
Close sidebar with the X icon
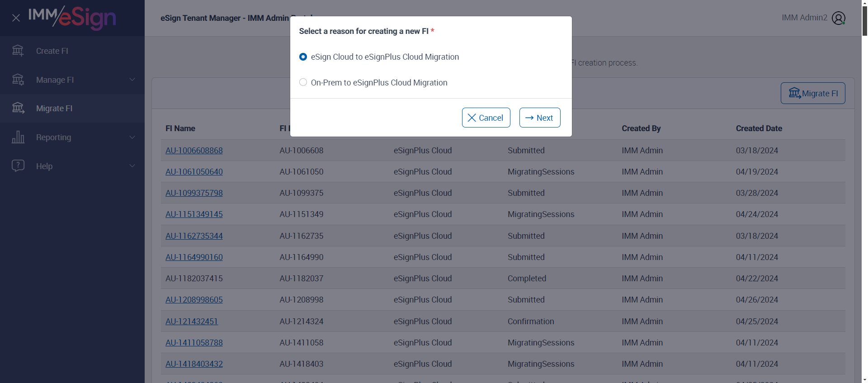pyautogui.click(x=16, y=18)
